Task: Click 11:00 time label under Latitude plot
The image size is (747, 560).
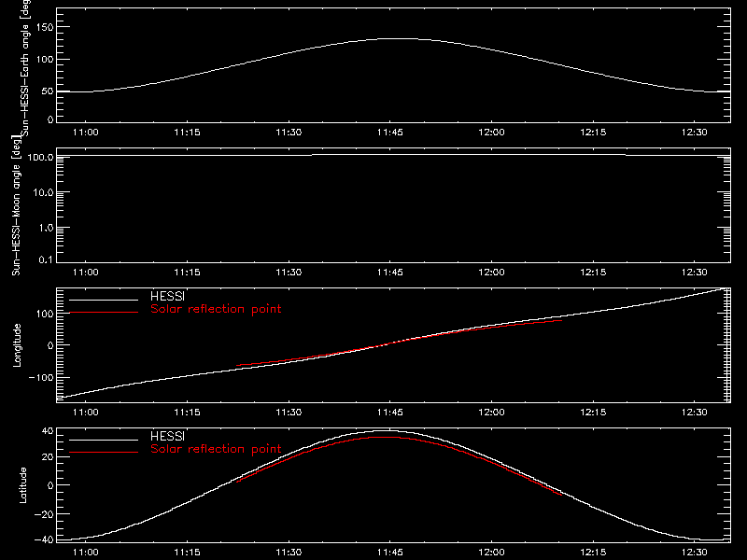Action: 86,552
